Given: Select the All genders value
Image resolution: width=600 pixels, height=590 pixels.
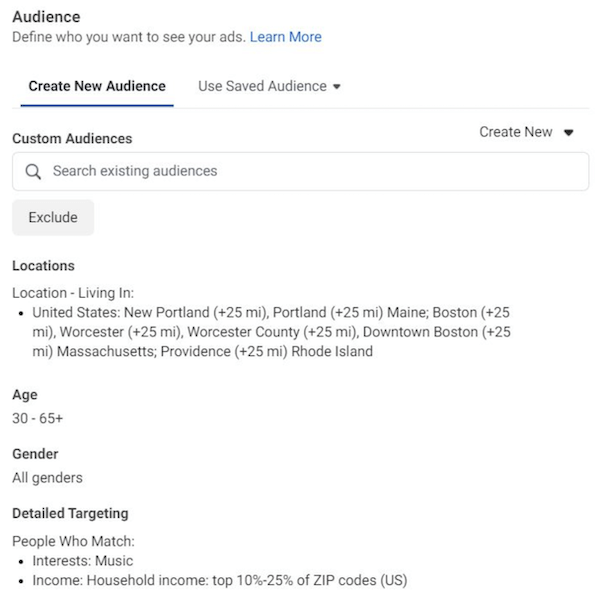Looking at the screenshot, I should (47, 478).
